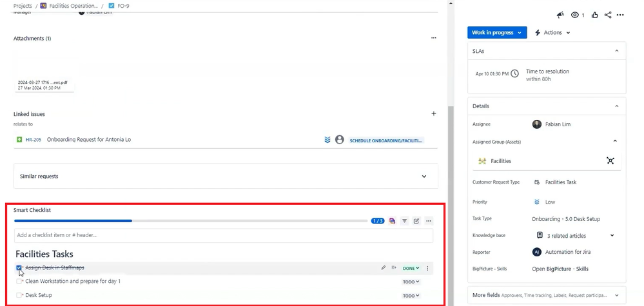Edit Assign Desk item with pencil icon
This screenshot has width=644, height=306.
(383, 268)
